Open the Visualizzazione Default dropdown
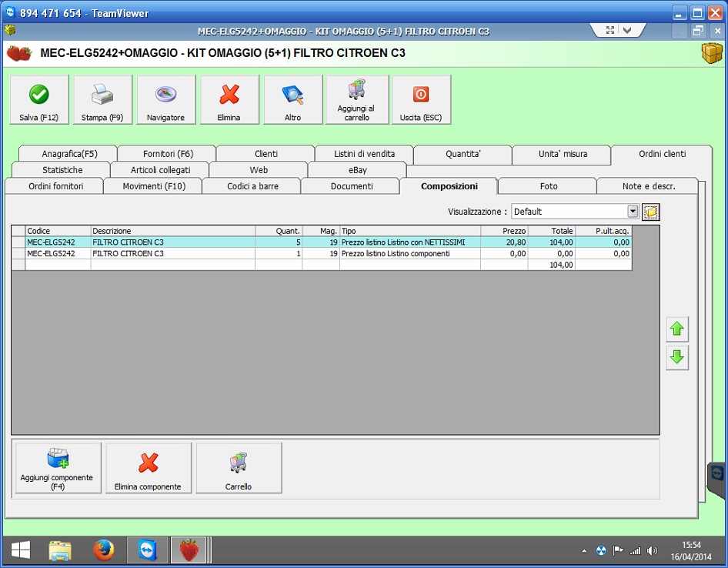The width and height of the screenshot is (728, 568). coord(633,212)
